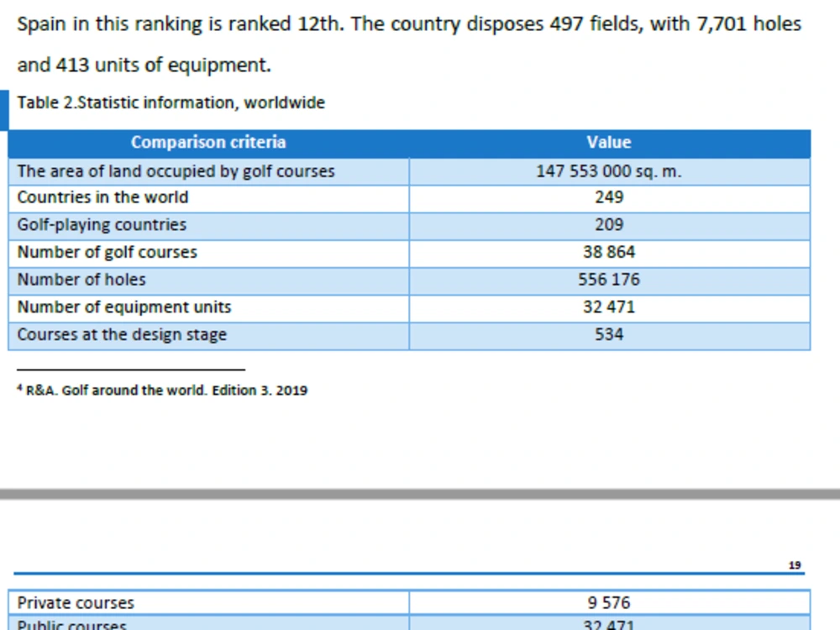
Task: Click the value '9 576'
Action: click(x=609, y=603)
